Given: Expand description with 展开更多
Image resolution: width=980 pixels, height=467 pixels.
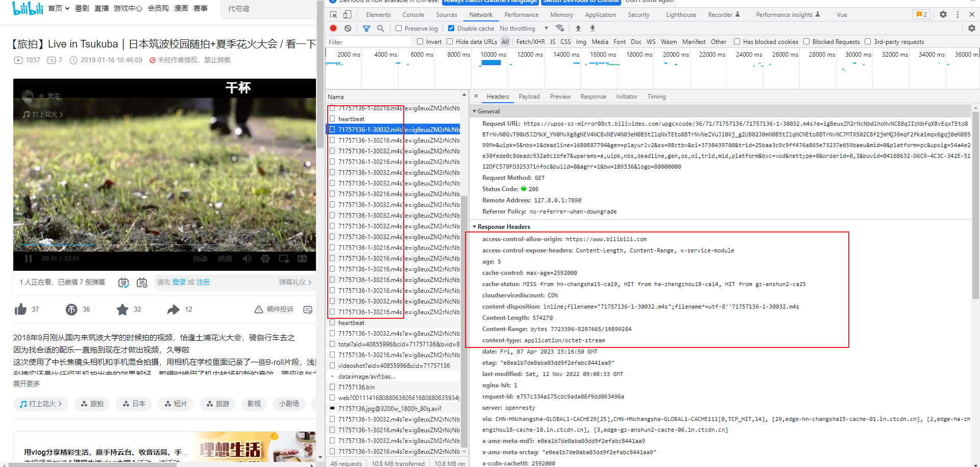Looking at the screenshot, I should pos(27,384).
